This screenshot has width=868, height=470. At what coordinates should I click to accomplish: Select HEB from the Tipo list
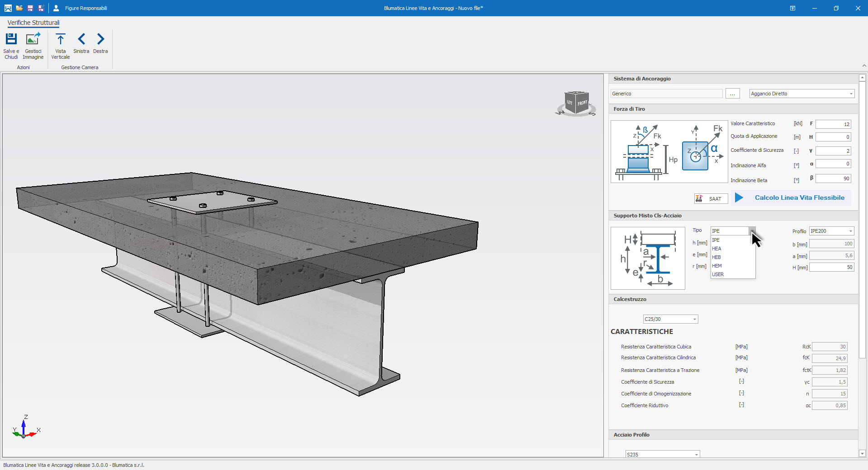click(716, 257)
